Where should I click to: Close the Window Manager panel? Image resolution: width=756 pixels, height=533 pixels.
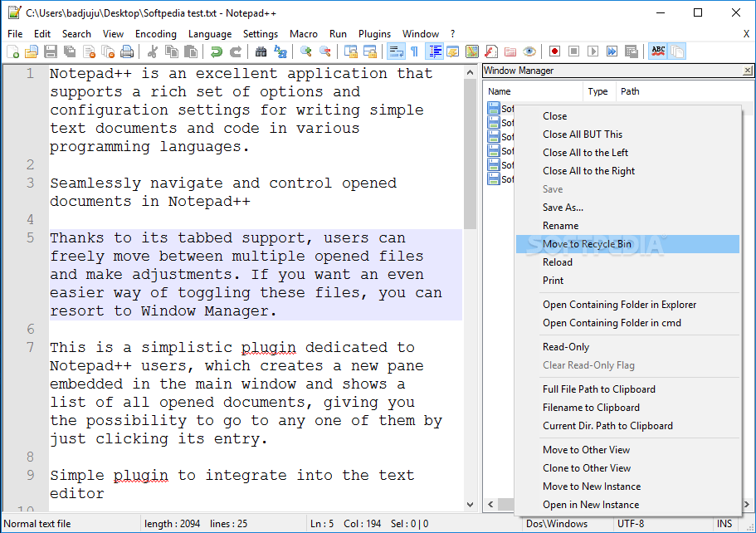[x=748, y=71]
